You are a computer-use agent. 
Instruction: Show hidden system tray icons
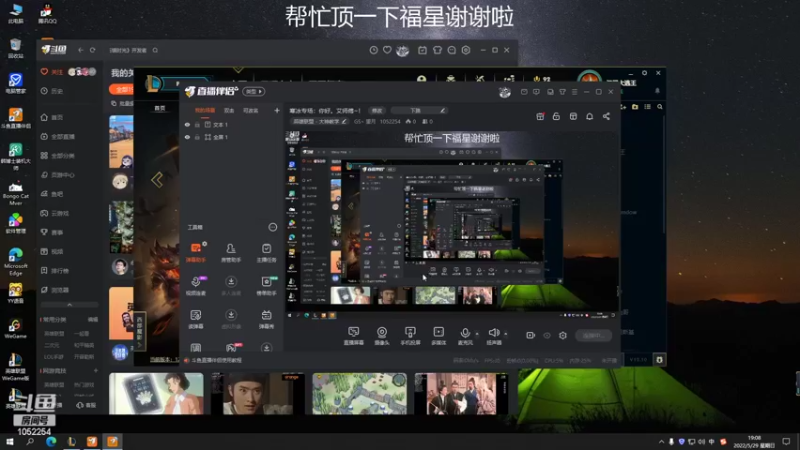point(662,441)
